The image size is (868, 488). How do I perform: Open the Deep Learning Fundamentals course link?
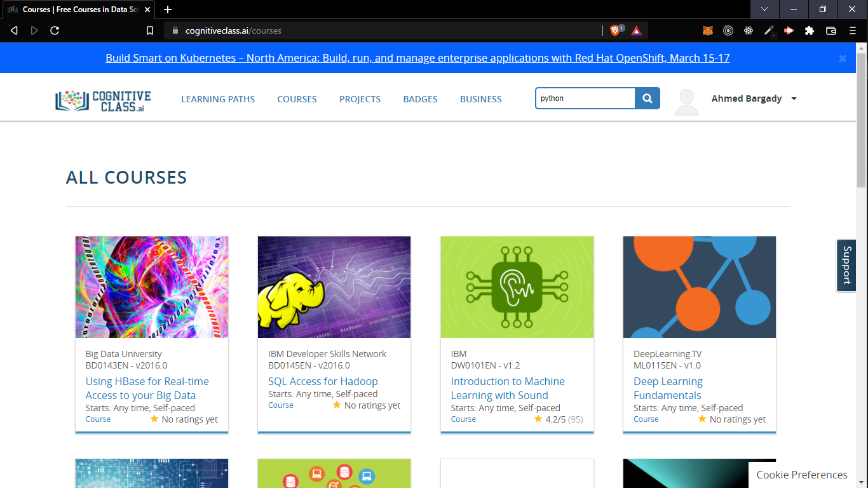click(x=668, y=388)
